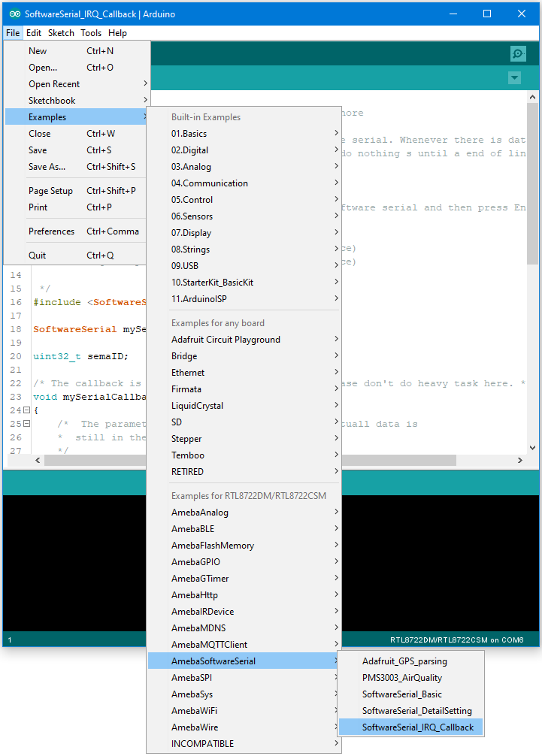Click the editor vertical scrollbar thumb
Screen dimensions: 542x756
pyautogui.click(x=532, y=183)
